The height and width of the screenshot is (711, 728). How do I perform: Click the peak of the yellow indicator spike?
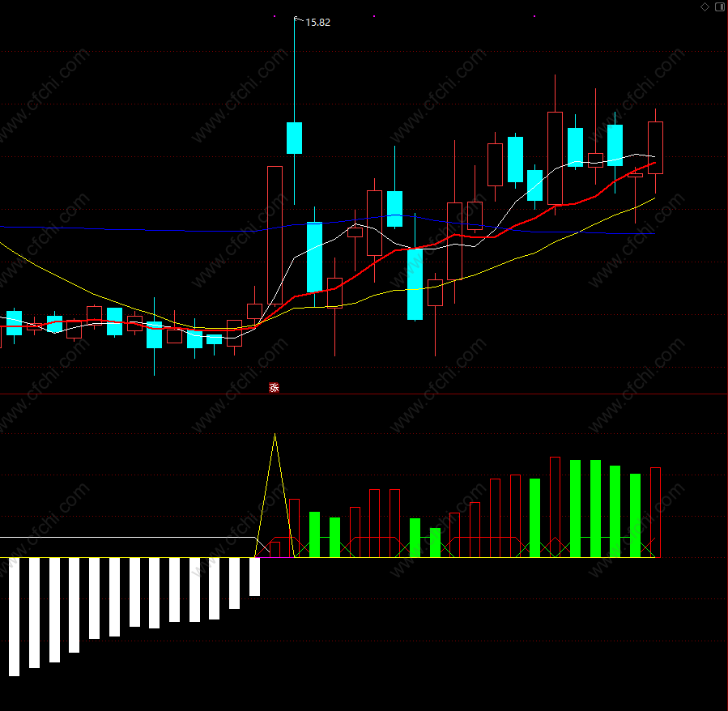pos(275,435)
